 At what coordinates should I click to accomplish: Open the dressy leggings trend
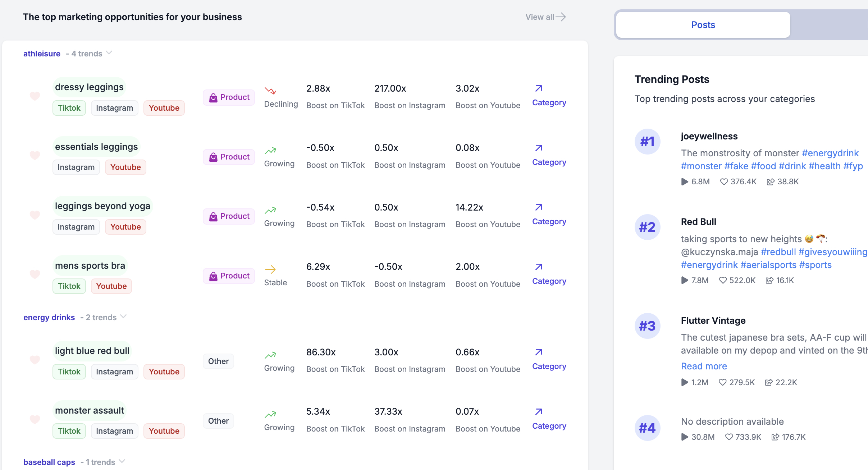tap(89, 87)
